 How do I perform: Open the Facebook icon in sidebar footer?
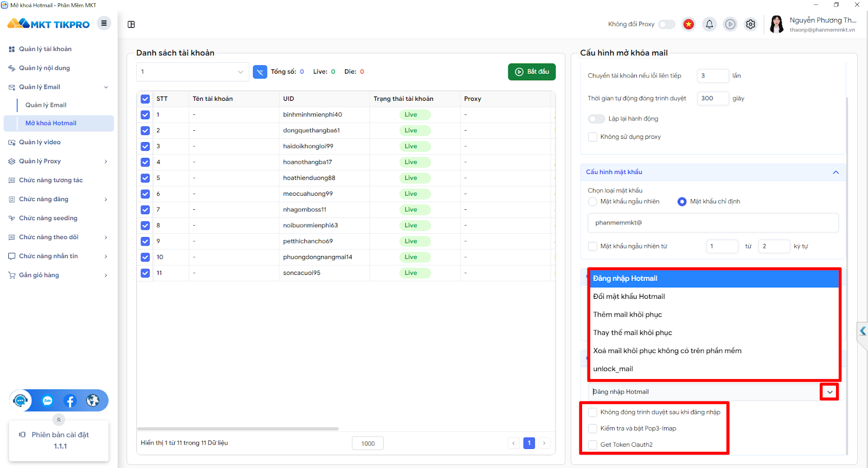point(70,401)
